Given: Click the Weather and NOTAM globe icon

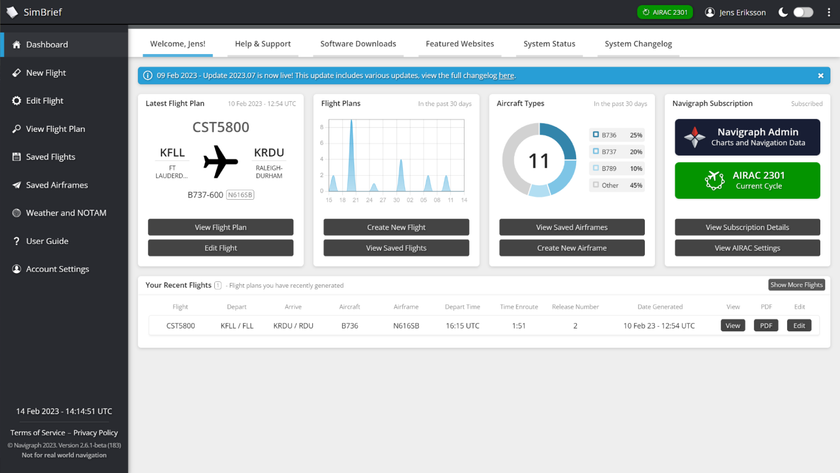Looking at the screenshot, I should (x=17, y=213).
